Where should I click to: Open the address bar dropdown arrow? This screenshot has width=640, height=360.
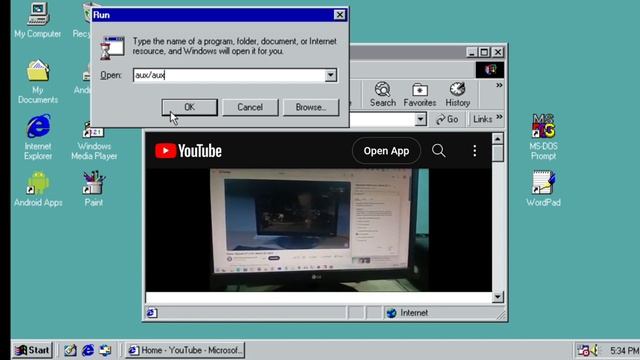click(x=421, y=119)
